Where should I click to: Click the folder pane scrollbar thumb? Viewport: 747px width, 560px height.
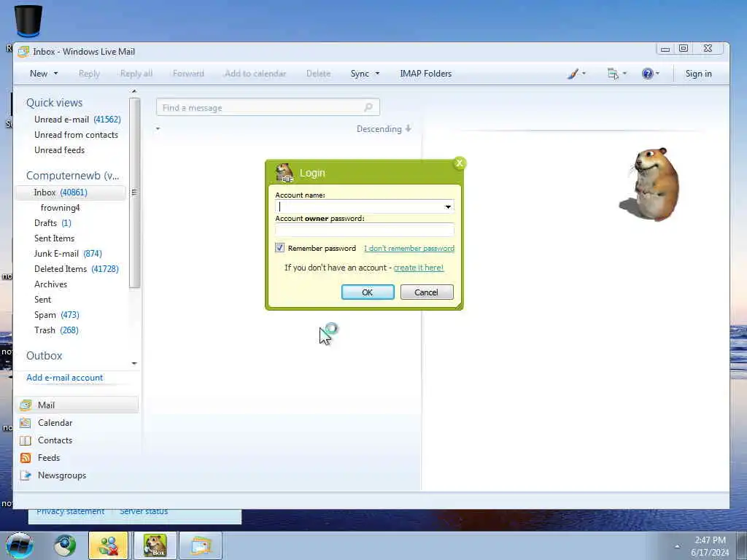coord(134,192)
